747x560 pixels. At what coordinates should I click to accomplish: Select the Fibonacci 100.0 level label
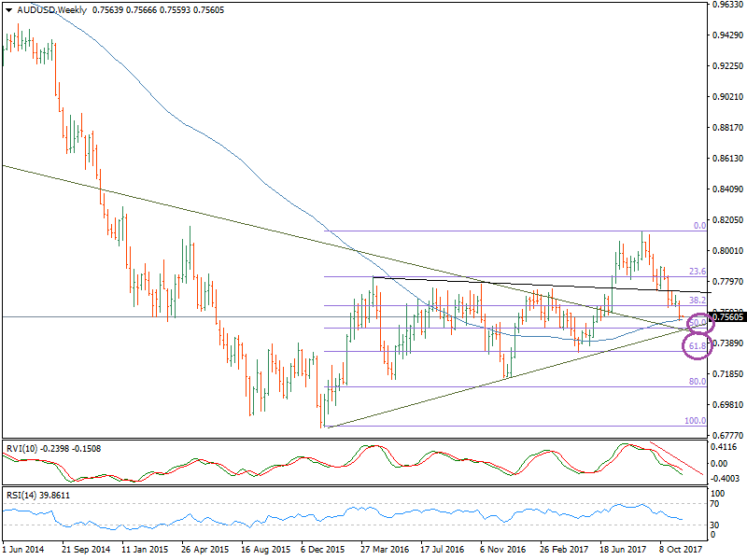pos(695,421)
